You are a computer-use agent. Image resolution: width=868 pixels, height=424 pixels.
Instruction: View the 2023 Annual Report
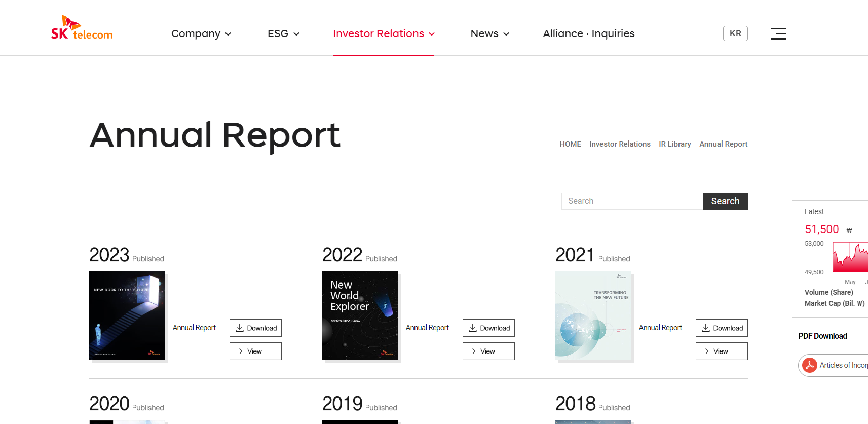pos(255,351)
